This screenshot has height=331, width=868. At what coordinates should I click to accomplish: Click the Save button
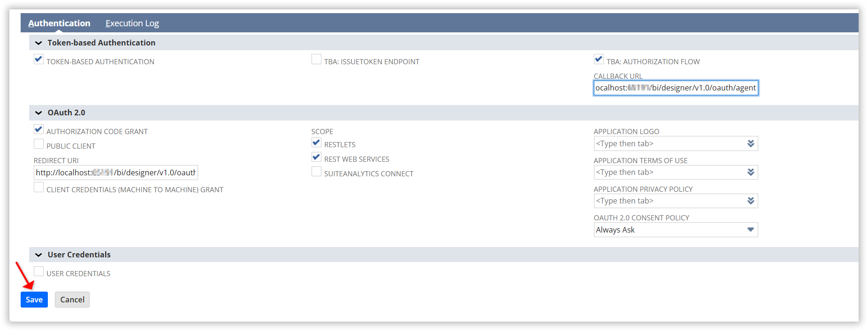[34, 300]
